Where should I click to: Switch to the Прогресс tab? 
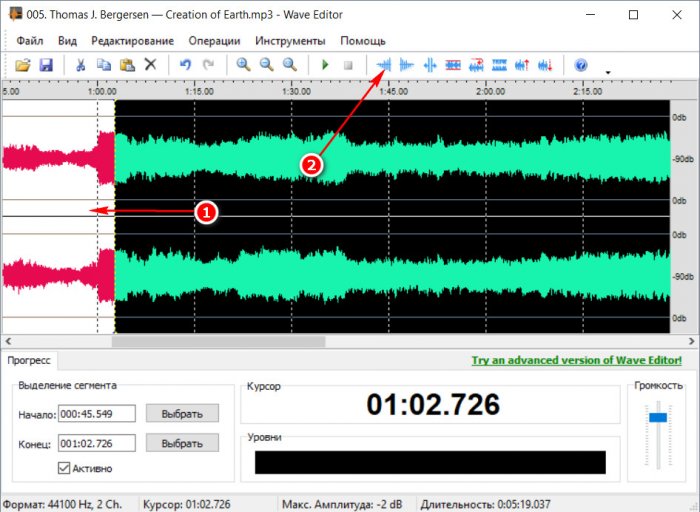[x=29, y=361]
